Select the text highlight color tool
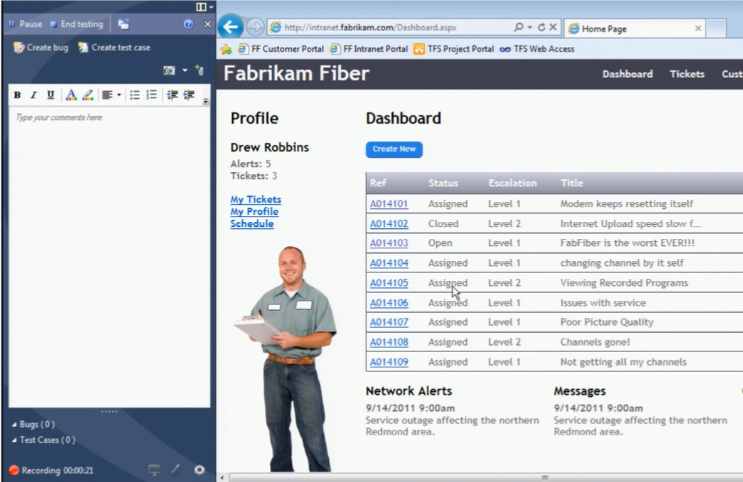This screenshot has width=743, height=482. (88, 95)
